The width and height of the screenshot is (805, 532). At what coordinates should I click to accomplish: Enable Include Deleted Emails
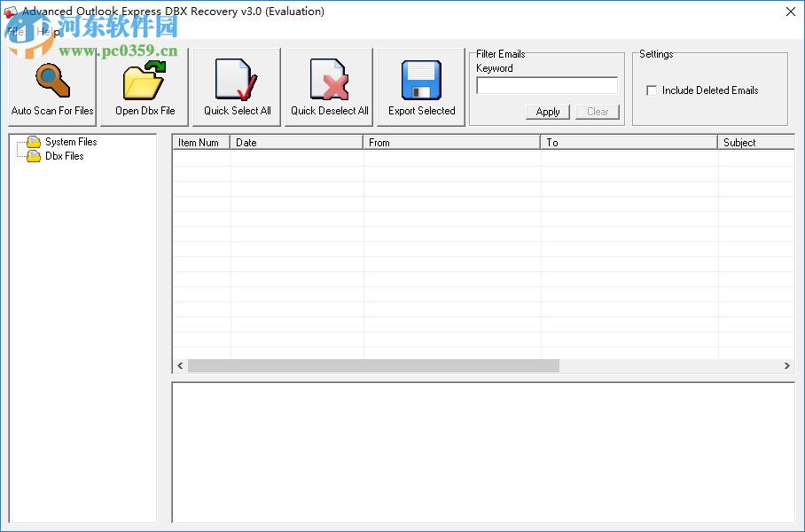[x=652, y=90]
